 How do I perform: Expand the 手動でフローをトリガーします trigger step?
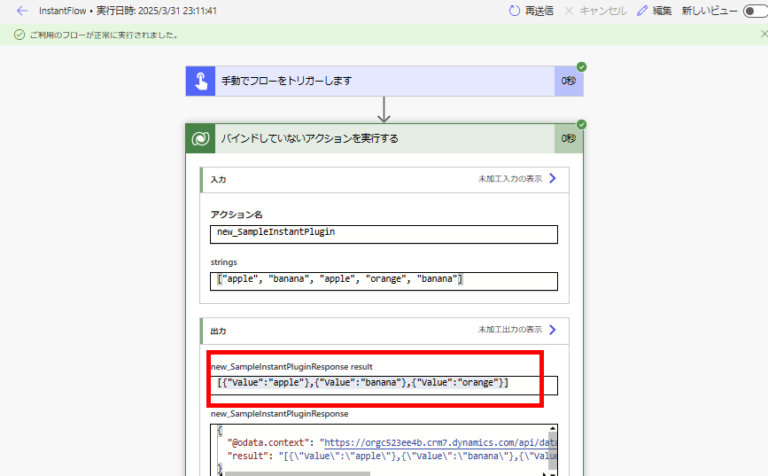click(x=380, y=81)
